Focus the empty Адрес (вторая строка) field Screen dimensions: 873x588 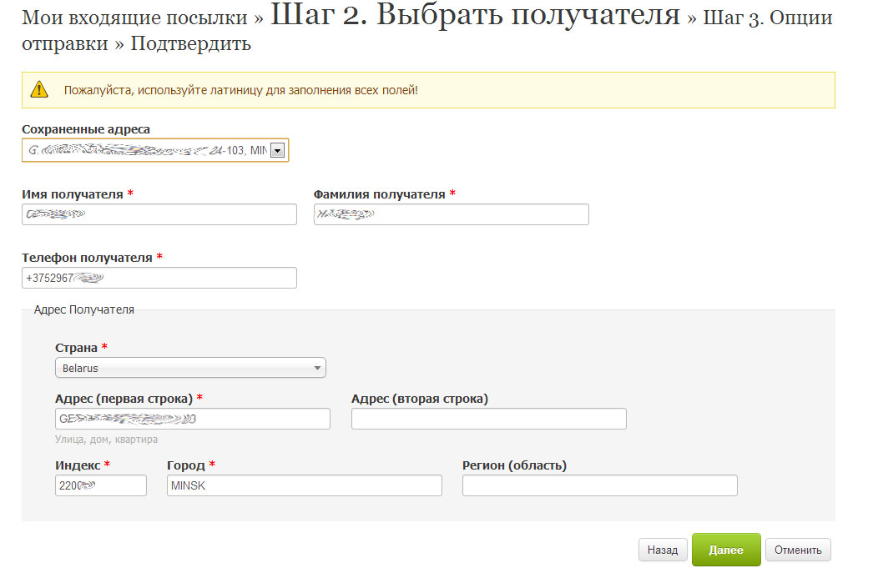point(488,419)
